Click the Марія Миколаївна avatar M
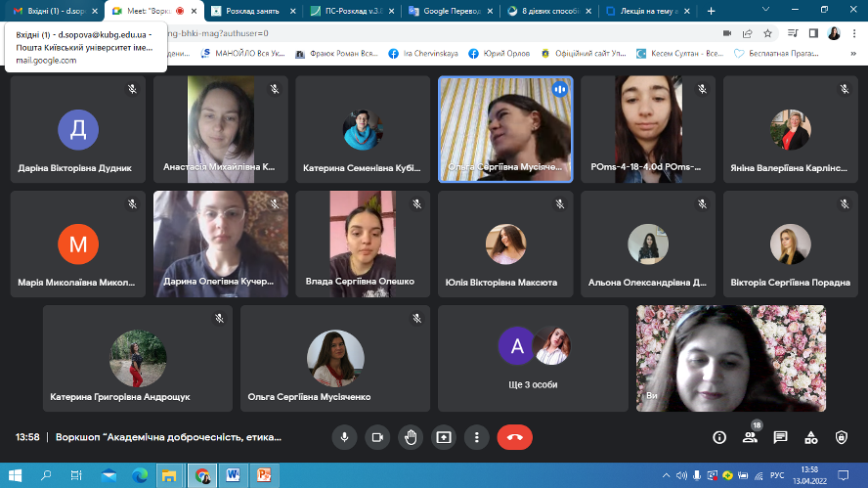The width and height of the screenshot is (868, 488). (x=78, y=244)
